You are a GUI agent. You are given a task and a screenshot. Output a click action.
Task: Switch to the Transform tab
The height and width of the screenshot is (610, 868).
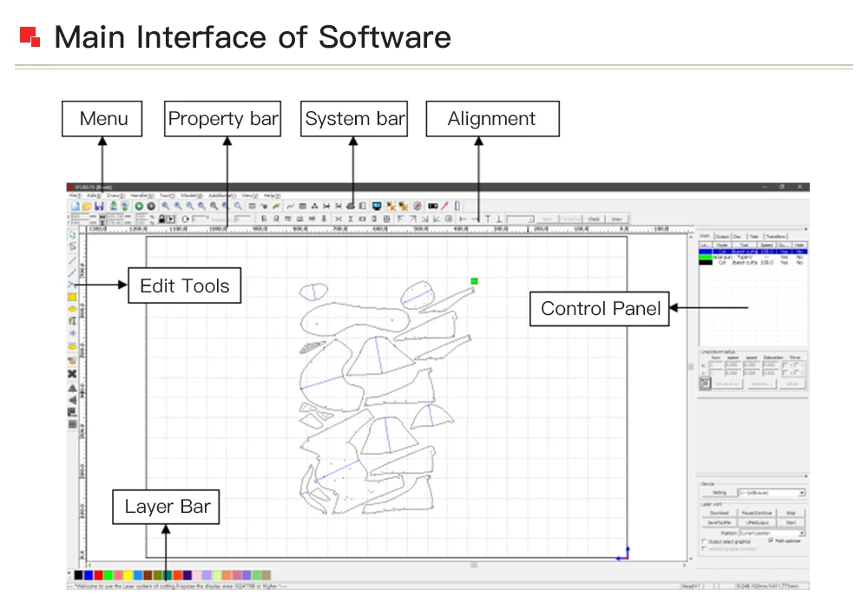pyautogui.click(x=775, y=236)
